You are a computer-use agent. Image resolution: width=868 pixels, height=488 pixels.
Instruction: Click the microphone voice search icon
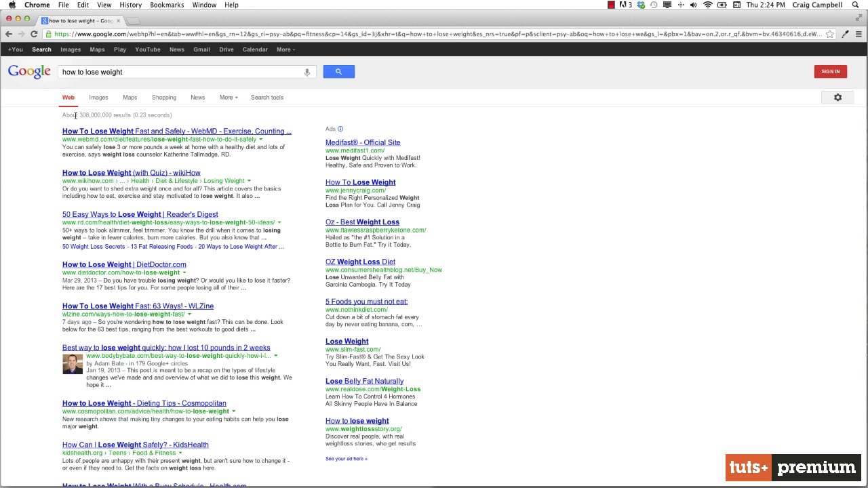[307, 72]
